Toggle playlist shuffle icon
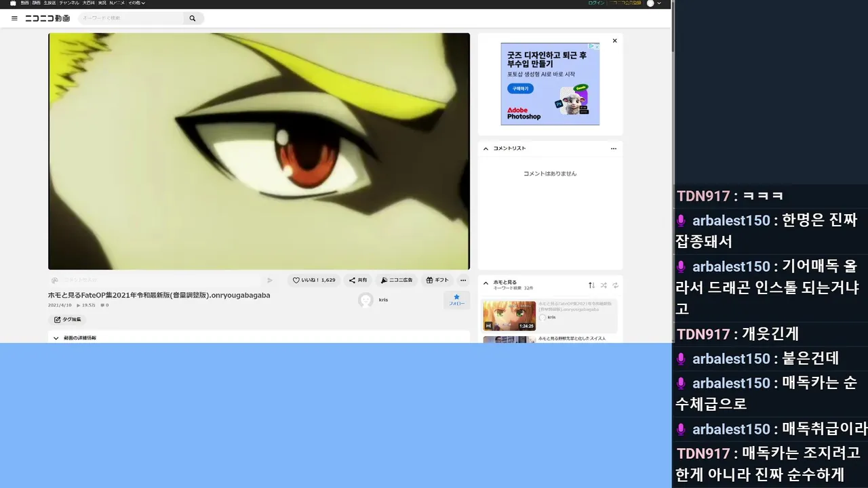This screenshot has width=868, height=488. (604, 285)
